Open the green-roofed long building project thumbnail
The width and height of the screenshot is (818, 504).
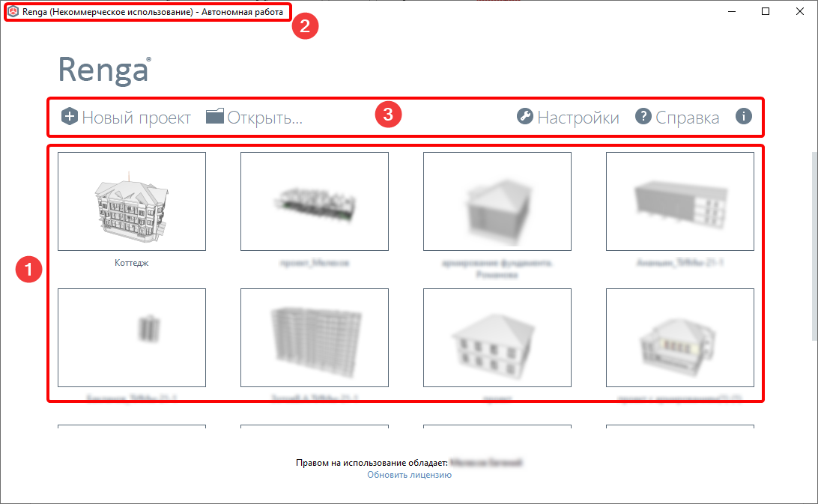click(x=315, y=201)
